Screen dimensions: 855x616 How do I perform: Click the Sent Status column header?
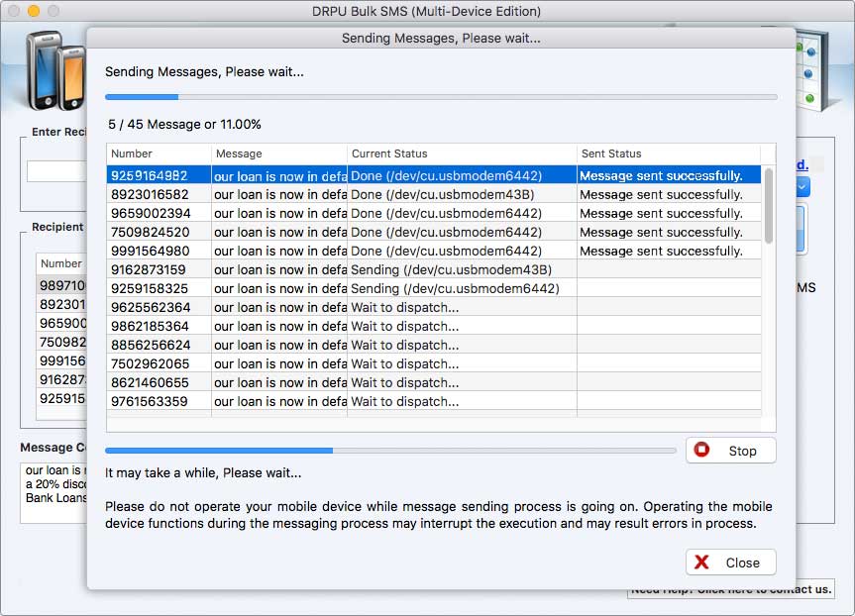[x=669, y=154]
